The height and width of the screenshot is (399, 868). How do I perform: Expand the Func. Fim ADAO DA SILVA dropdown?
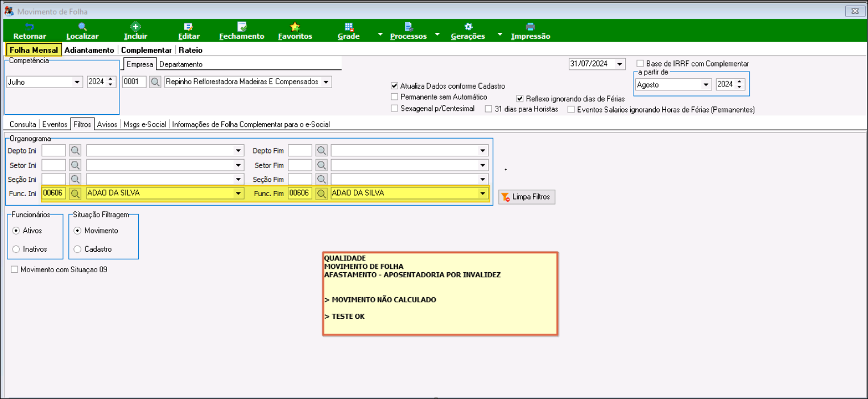[483, 193]
